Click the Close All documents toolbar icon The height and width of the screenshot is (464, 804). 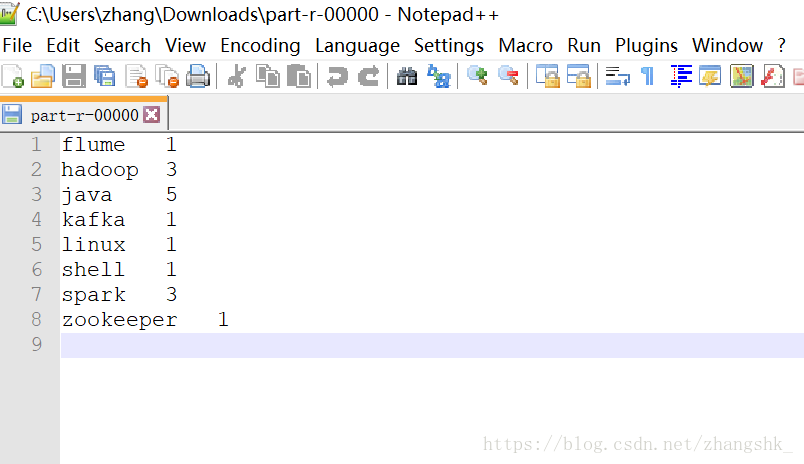(x=167, y=76)
